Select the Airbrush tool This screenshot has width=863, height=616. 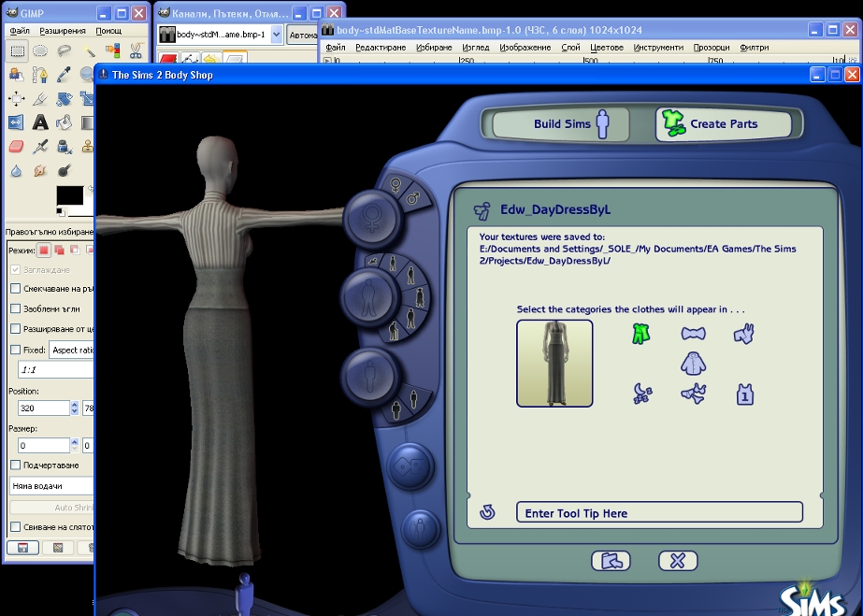40,147
